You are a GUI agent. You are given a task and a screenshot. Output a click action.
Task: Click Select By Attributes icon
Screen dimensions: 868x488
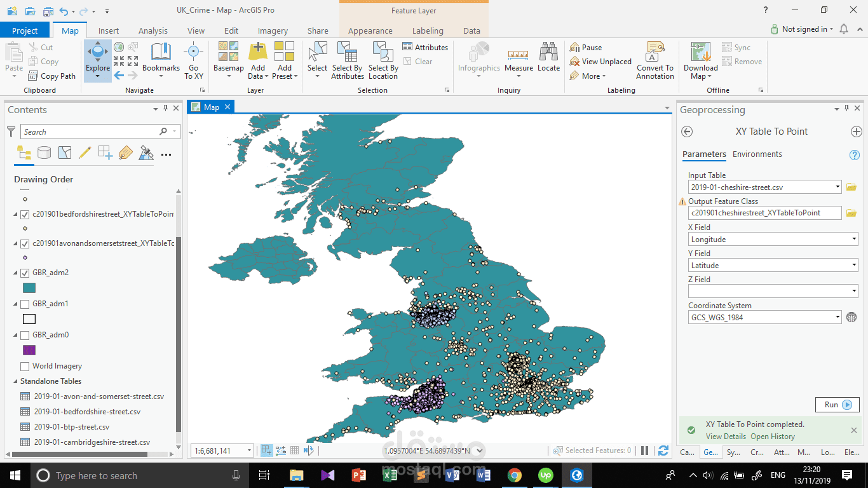347,53
